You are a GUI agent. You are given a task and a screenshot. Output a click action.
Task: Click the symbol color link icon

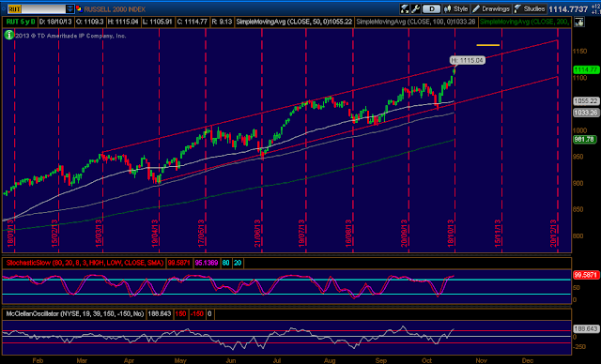click(79, 8)
